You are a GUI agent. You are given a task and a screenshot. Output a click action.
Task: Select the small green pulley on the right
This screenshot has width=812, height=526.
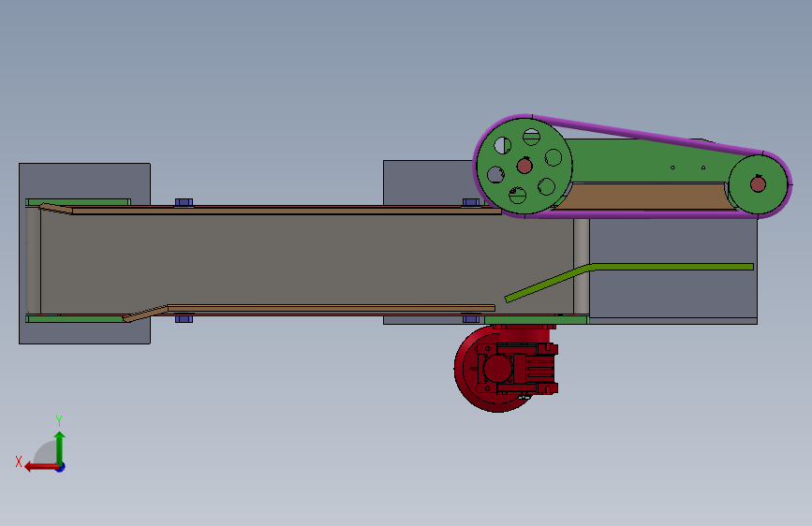pos(758,184)
